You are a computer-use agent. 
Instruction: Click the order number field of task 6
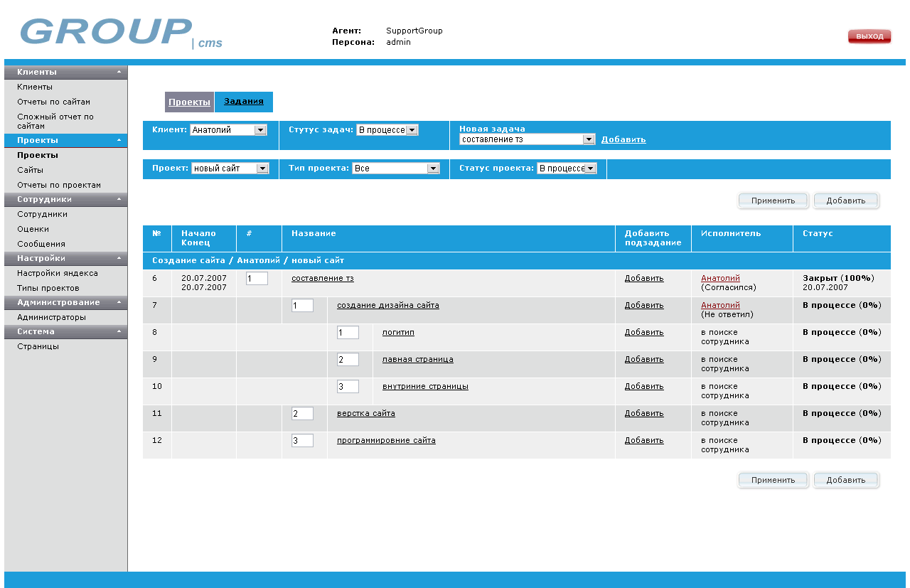click(x=256, y=278)
